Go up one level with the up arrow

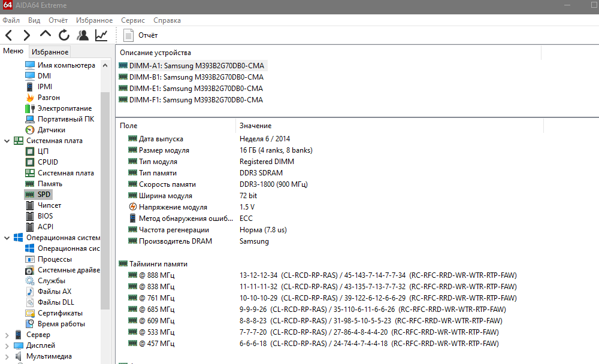[45, 35]
